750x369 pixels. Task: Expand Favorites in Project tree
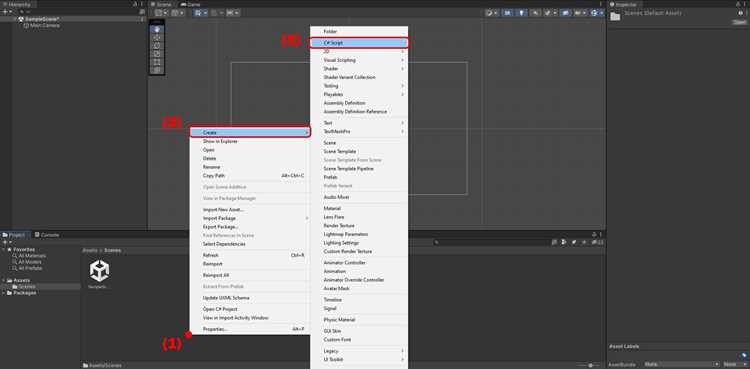(x=3, y=249)
